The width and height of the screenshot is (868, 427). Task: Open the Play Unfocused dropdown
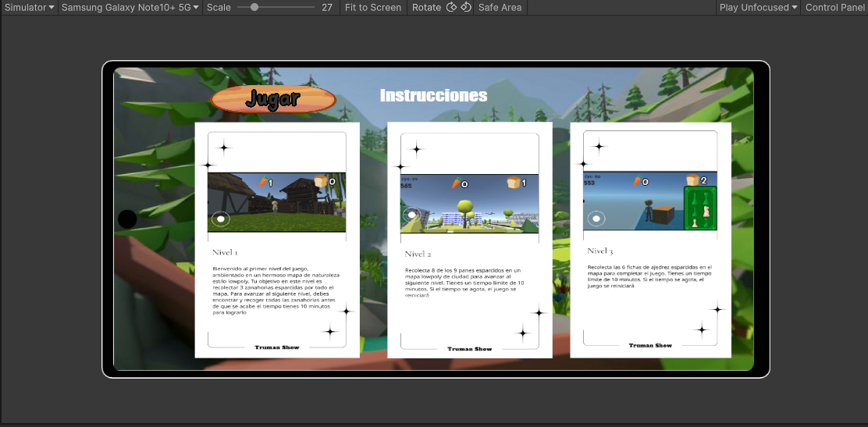pos(759,7)
